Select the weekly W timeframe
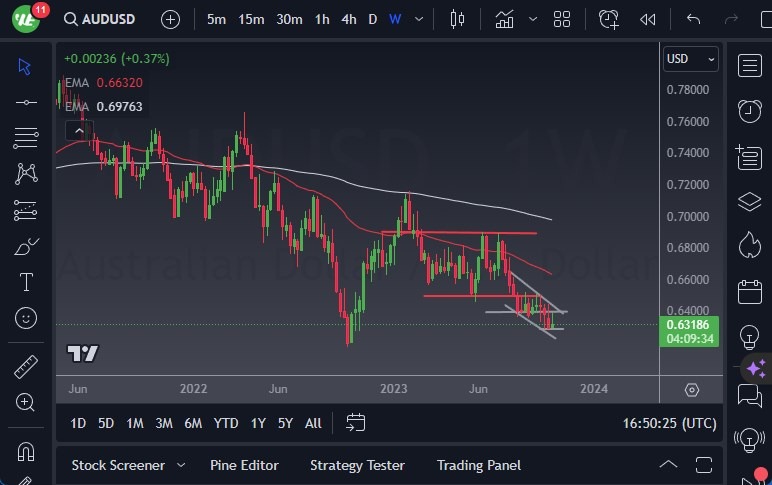The height and width of the screenshot is (485, 772). point(395,19)
